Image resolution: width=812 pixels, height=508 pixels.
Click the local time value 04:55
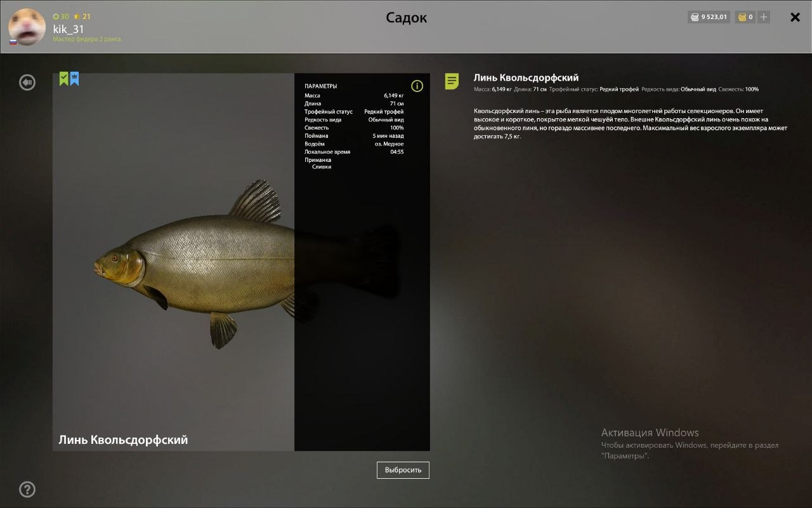coord(397,152)
